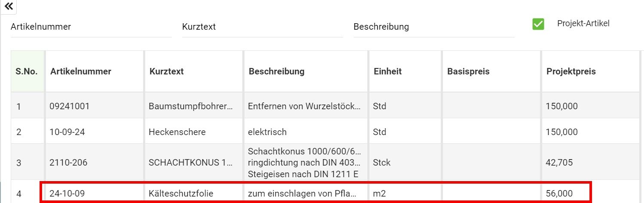Viewport: 644px width, 203px height.
Task: Click the Beschreibung filter field
Action: [433, 27]
